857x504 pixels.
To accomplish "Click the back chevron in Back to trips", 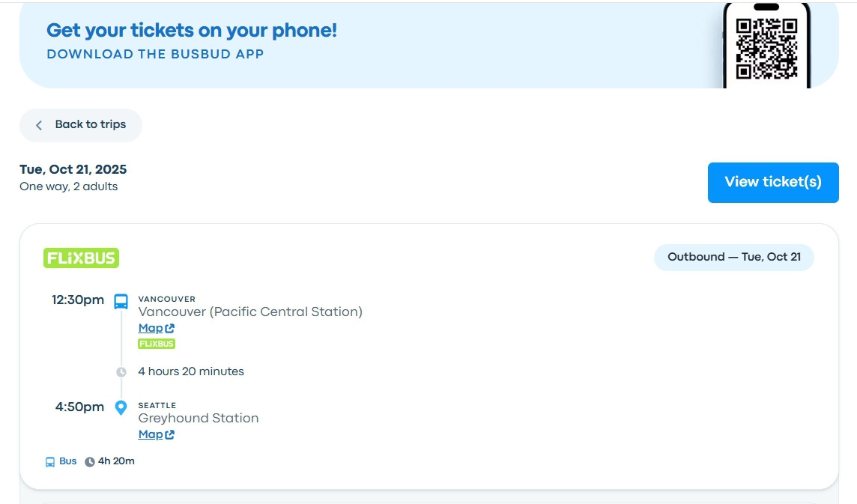I will 39,125.
